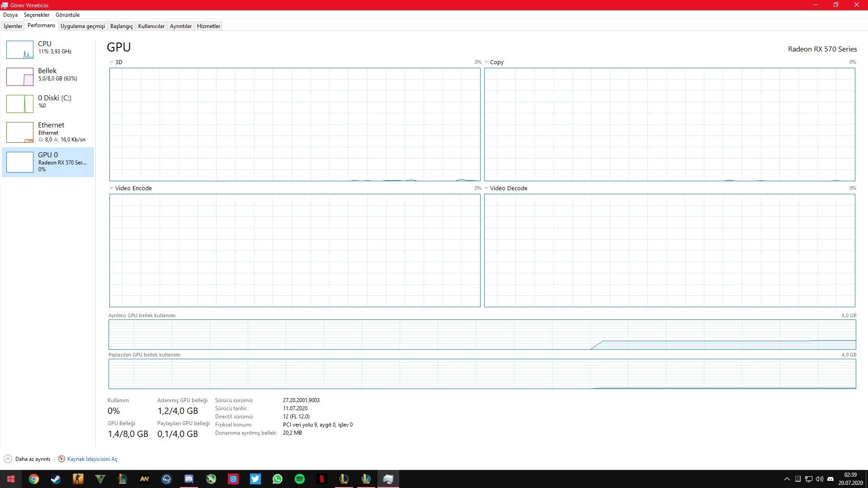868x488 pixels.
Task: Open the Video Decode graph dropdown
Action: point(486,188)
